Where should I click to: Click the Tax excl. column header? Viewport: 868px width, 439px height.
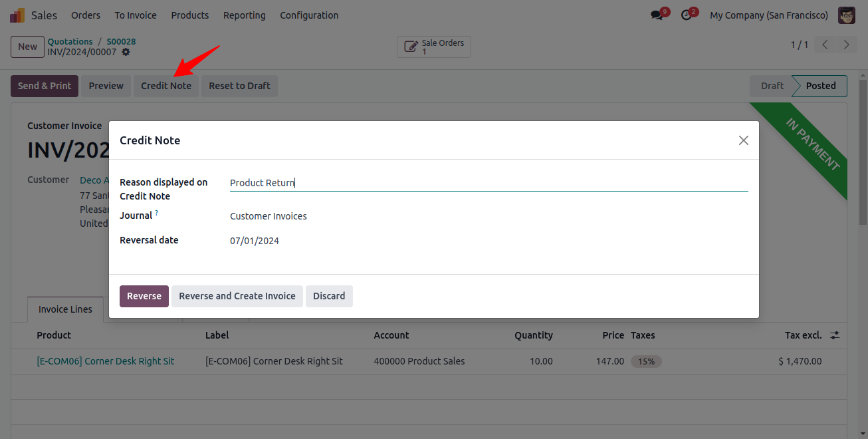point(804,335)
